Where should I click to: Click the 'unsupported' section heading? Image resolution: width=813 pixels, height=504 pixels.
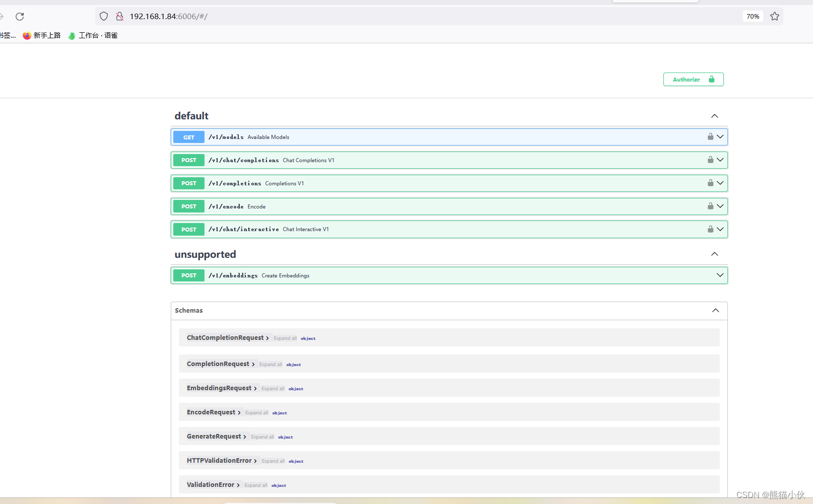click(x=205, y=254)
